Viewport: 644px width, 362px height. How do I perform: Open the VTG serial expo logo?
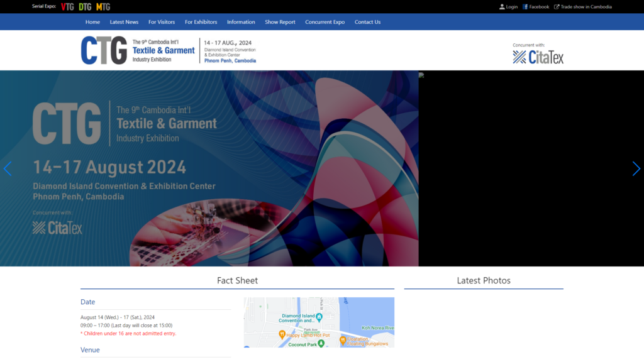click(x=67, y=6)
